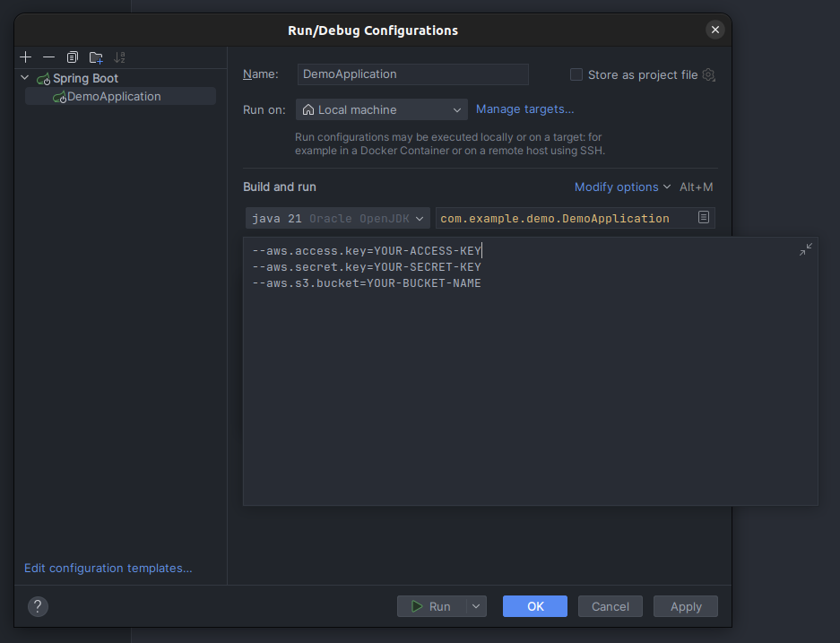This screenshot has height=643, width=840.
Task: Click the Cancel button
Action: [x=611, y=606]
